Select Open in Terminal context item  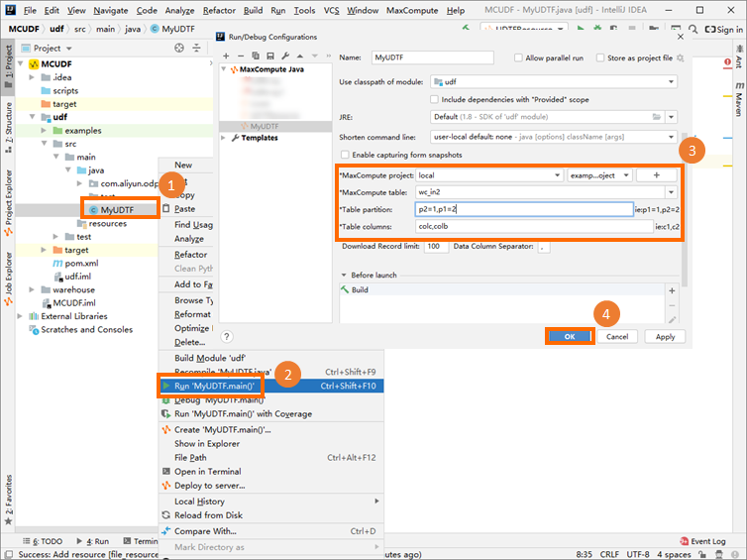pyautogui.click(x=271, y=472)
